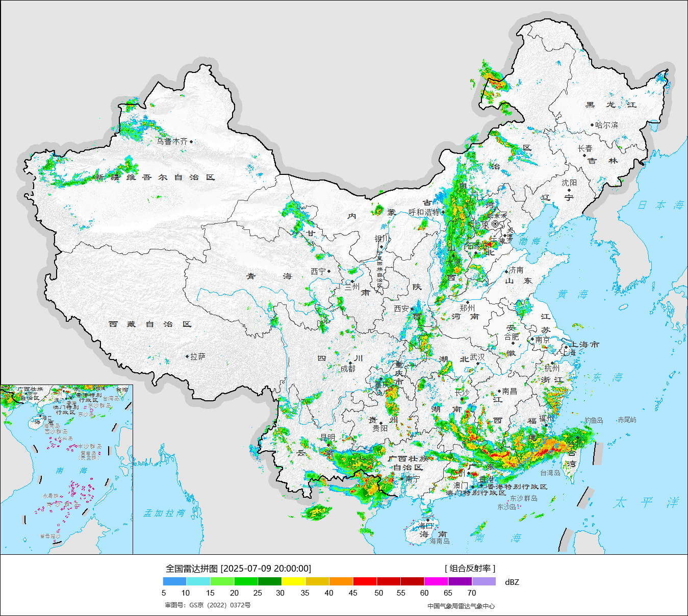The image size is (688, 616).
Task: Click the 组合反射率 product label
Action: click(x=470, y=568)
